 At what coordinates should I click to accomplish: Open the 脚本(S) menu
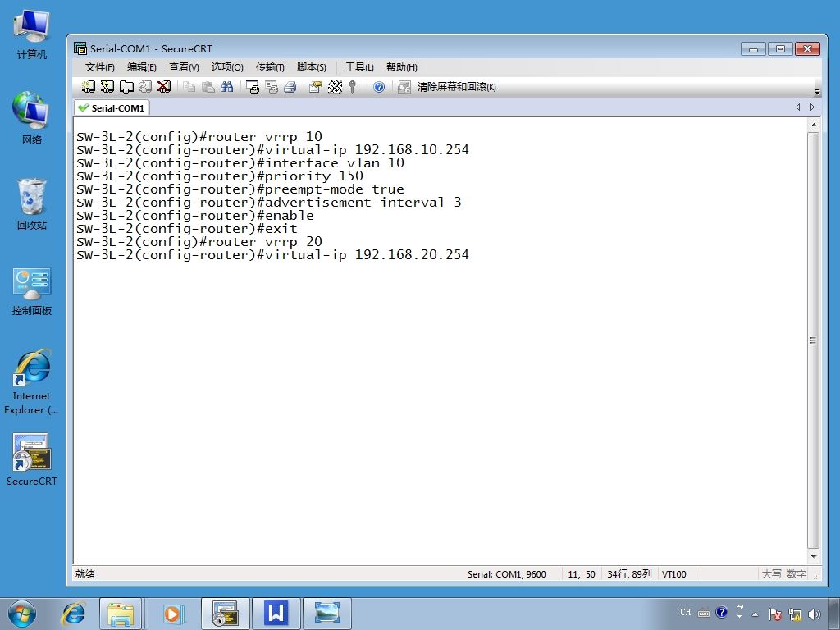(311, 67)
